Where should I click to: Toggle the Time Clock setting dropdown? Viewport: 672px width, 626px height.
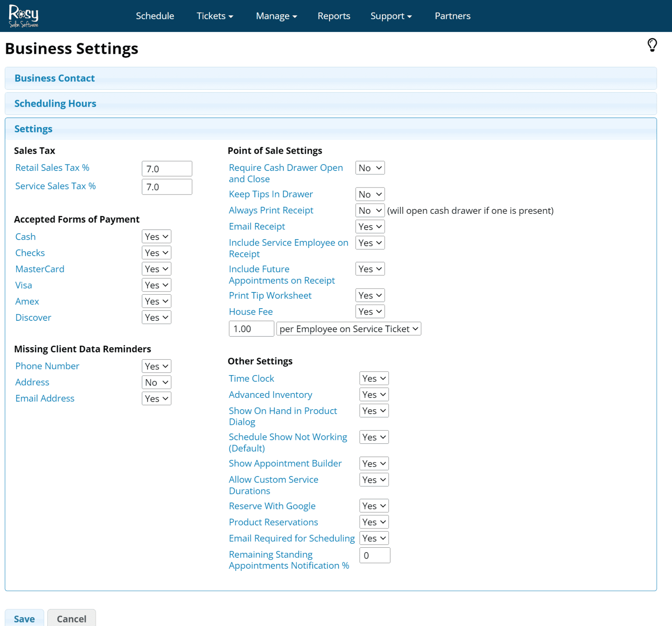pos(374,379)
